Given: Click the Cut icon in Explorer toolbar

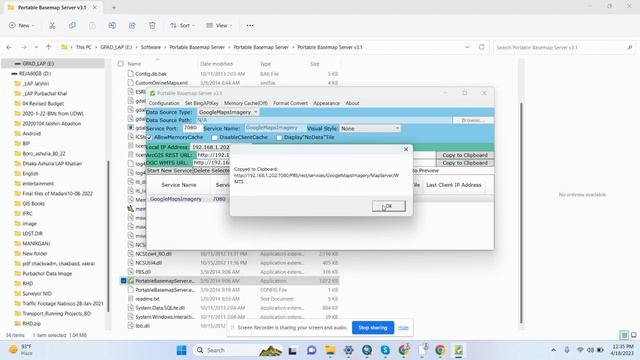Looking at the screenshot, I should 52,25.
